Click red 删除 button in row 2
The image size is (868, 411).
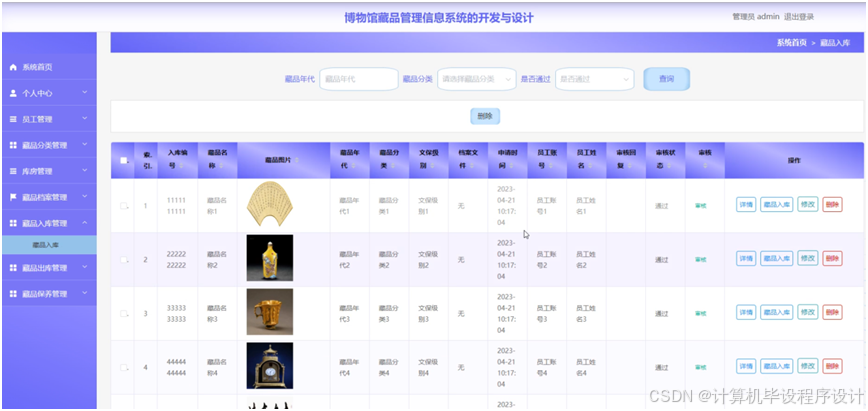click(x=832, y=259)
